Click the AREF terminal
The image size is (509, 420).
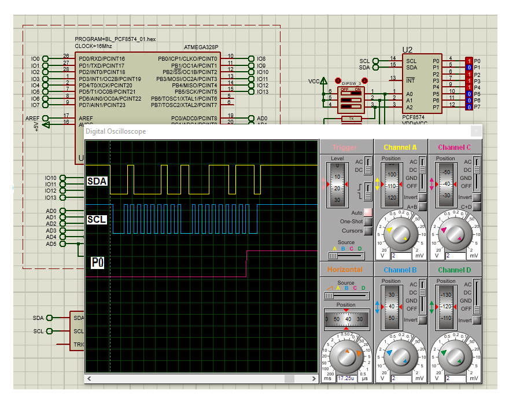pos(46,118)
